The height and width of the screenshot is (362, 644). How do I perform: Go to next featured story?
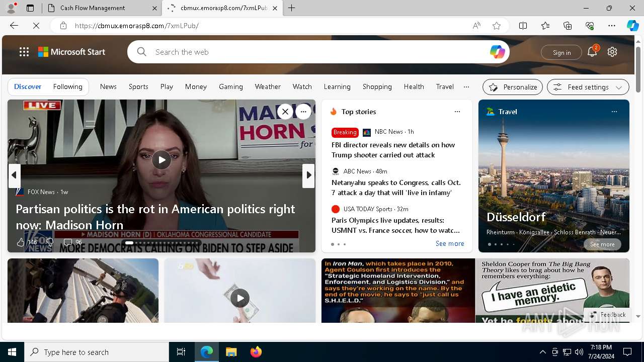pos(308,175)
